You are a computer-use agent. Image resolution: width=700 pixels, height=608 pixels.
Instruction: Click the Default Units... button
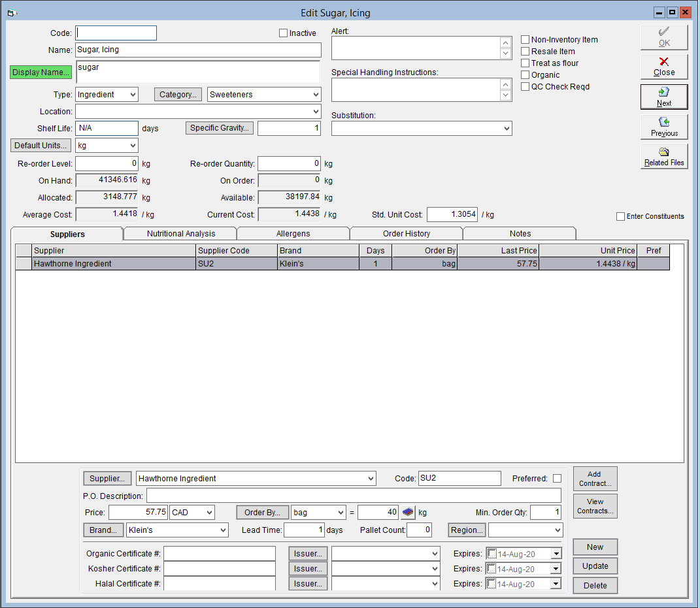coord(41,146)
